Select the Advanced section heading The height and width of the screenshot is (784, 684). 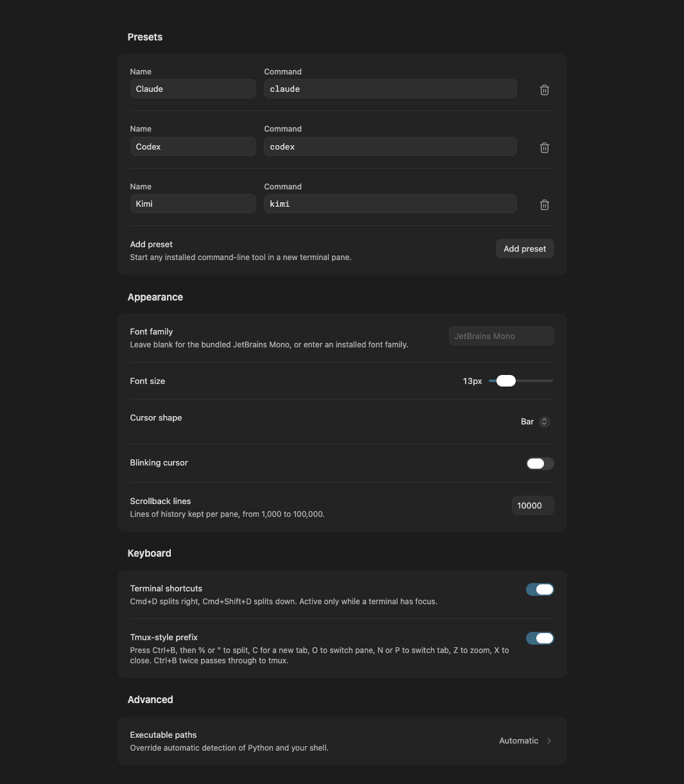[150, 700]
